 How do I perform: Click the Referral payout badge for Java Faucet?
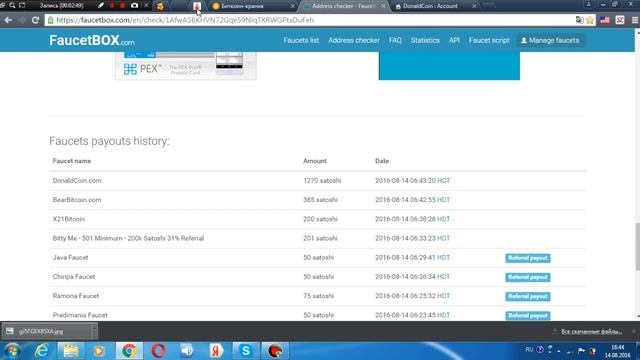click(x=528, y=258)
